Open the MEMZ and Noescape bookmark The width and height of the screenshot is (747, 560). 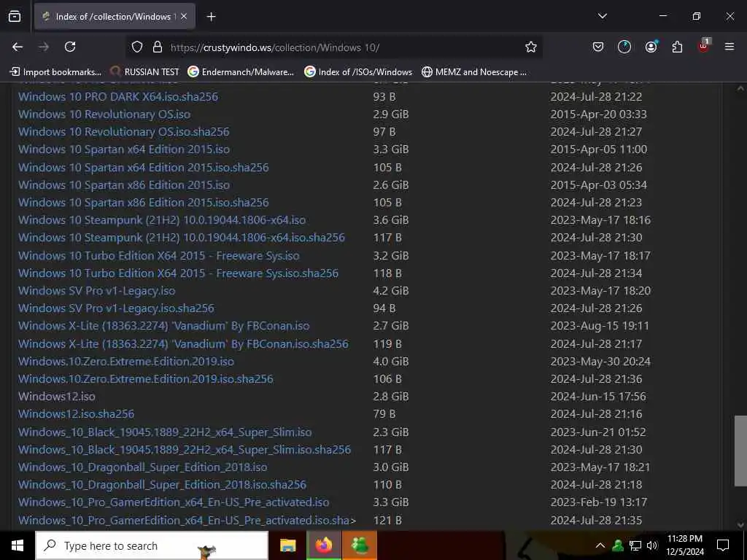tap(474, 72)
